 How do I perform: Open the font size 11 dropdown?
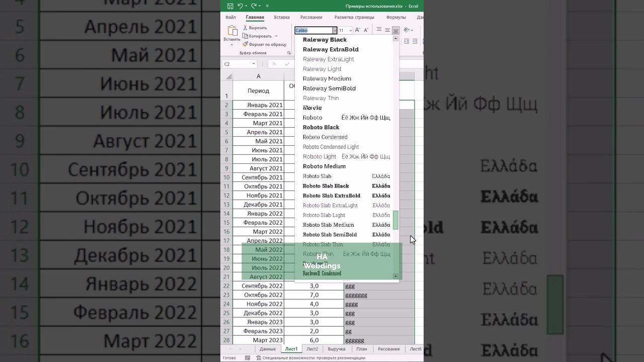(x=350, y=31)
